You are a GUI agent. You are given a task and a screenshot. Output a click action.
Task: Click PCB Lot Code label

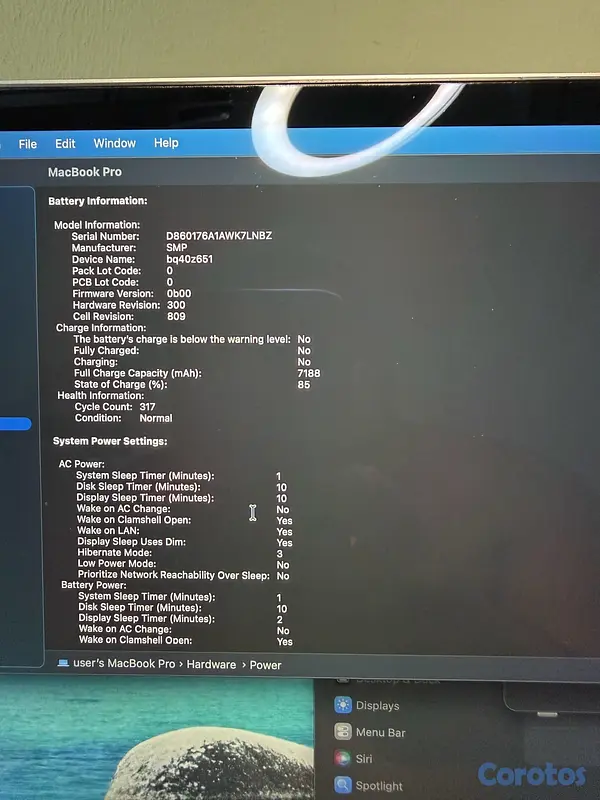coord(106,282)
